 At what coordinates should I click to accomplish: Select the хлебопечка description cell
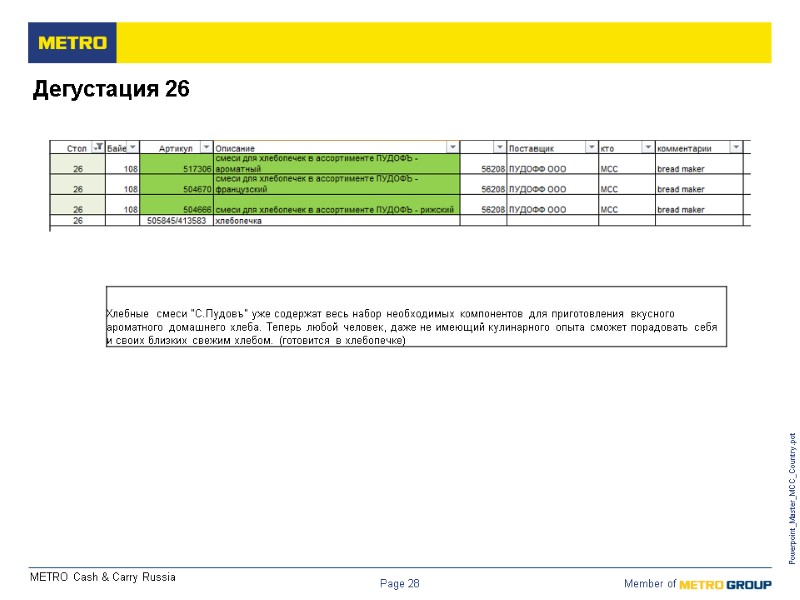pyautogui.click(x=336, y=220)
